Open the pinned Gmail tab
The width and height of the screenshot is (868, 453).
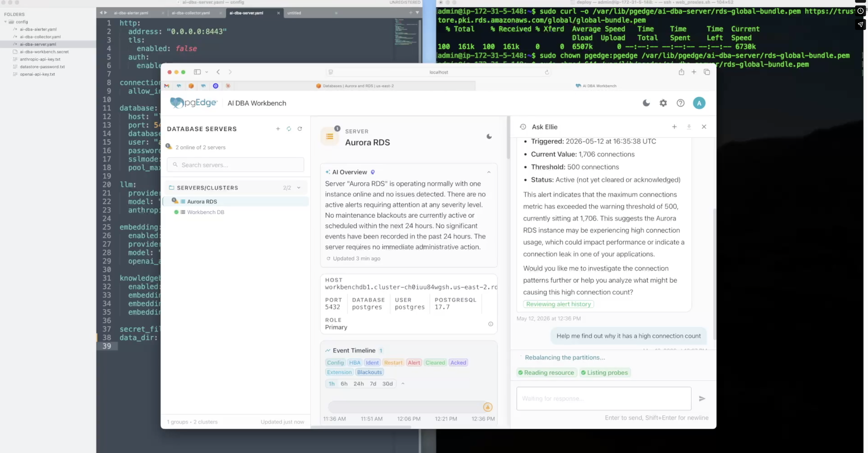167,86
